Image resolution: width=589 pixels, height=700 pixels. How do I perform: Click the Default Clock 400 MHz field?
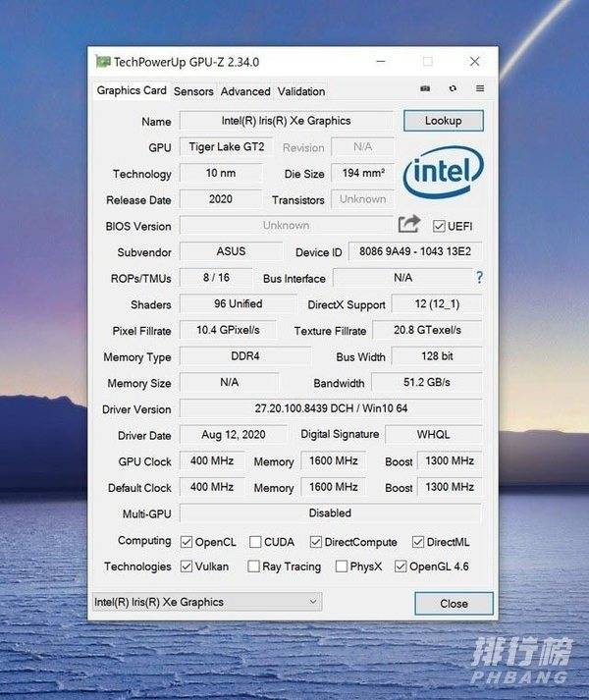(212, 487)
